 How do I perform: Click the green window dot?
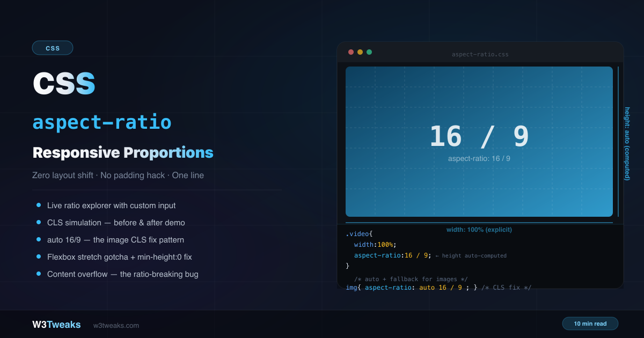369,52
